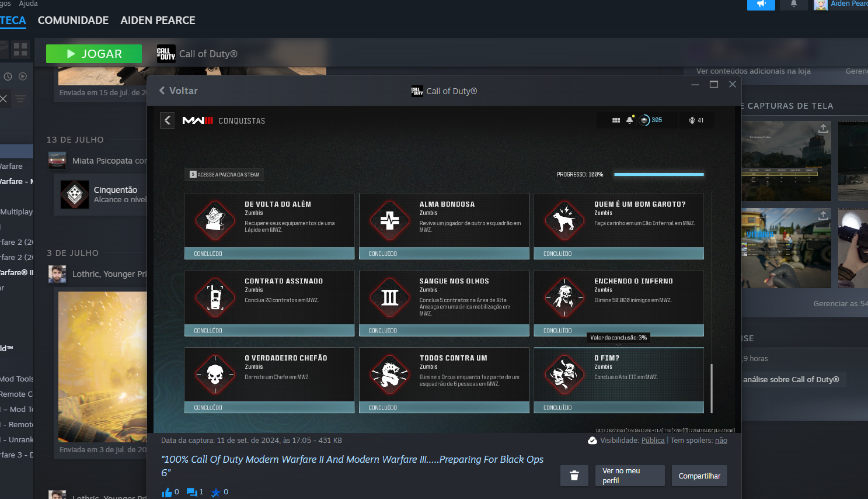Click the green JOGAR play button

94,54
